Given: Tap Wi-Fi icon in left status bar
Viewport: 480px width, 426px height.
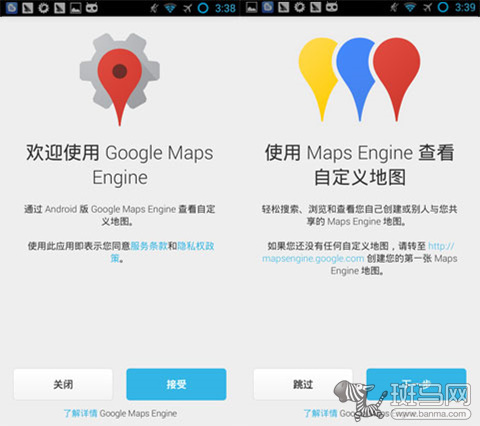Looking at the screenshot, I should (170, 8).
